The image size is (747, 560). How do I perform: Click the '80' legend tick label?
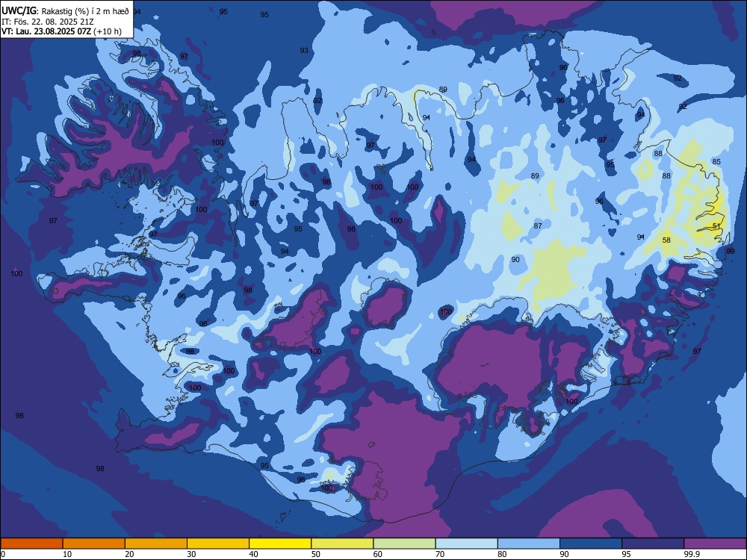pyautogui.click(x=502, y=554)
